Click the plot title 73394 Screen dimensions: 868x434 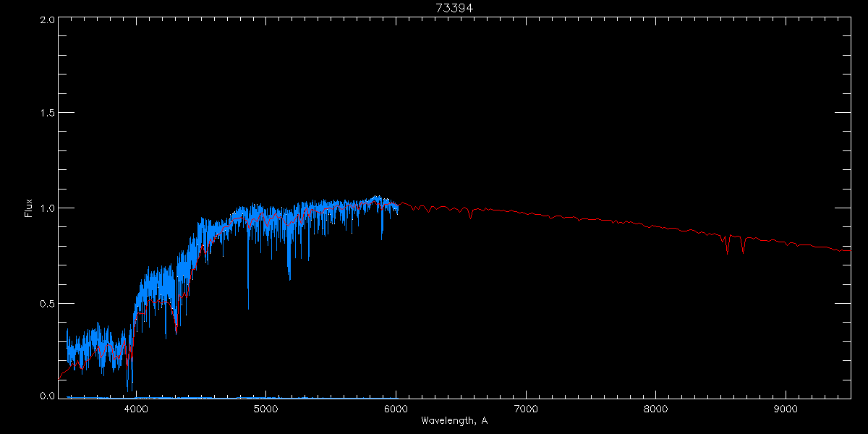click(454, 8)
